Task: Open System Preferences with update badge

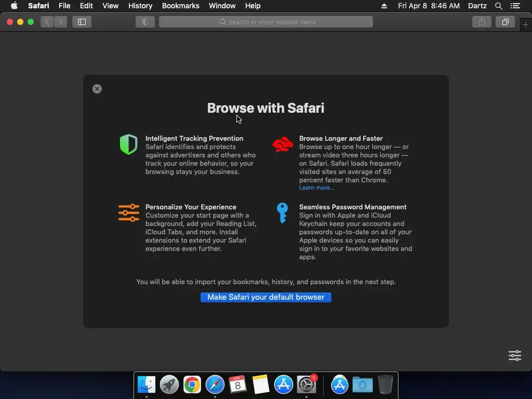Action: 307,384
